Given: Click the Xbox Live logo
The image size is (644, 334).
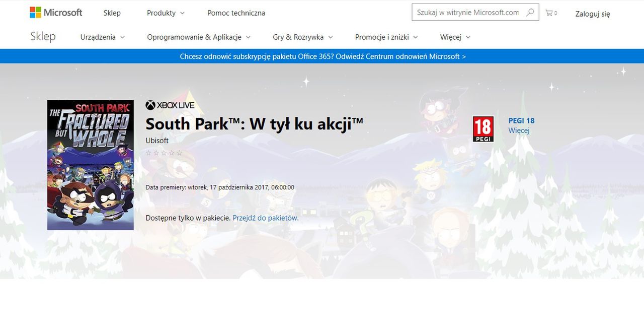Looking at the screenshot, I should (170, 105).
